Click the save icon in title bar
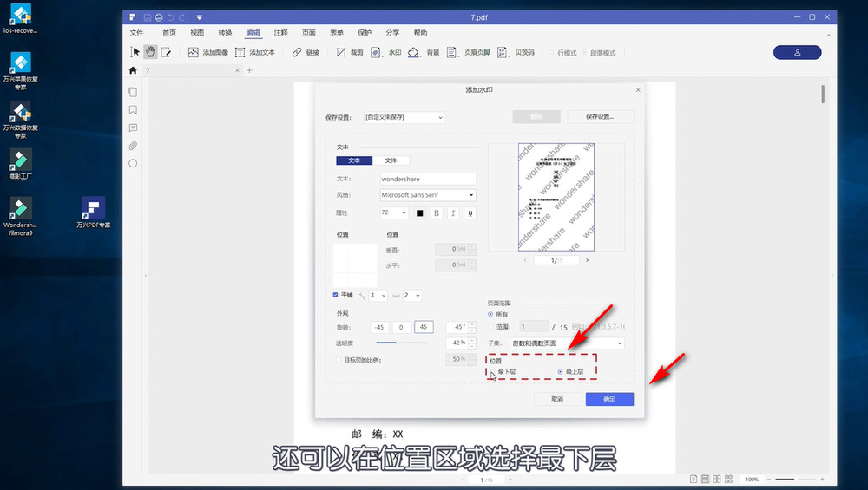 point(148,17)
